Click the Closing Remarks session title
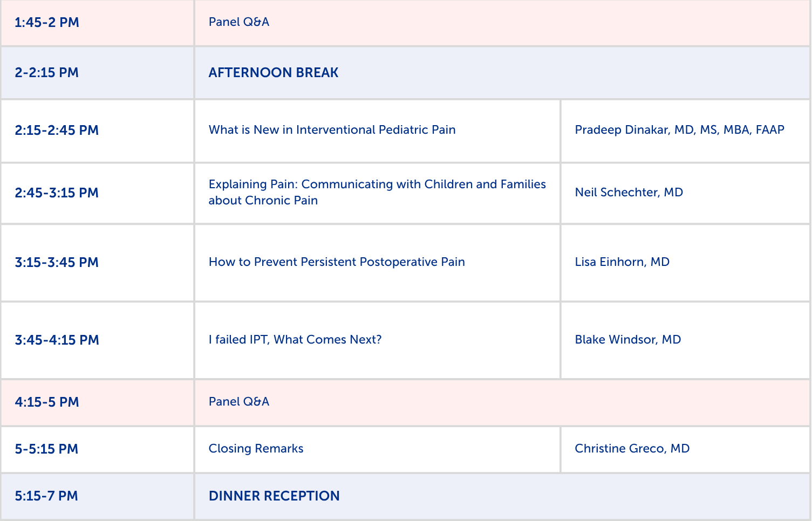 256,449
